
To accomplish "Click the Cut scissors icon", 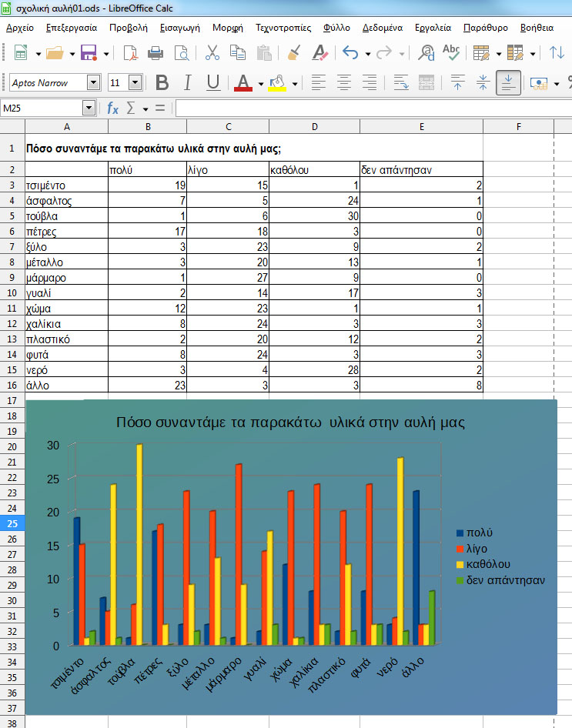I will point(212,53).
